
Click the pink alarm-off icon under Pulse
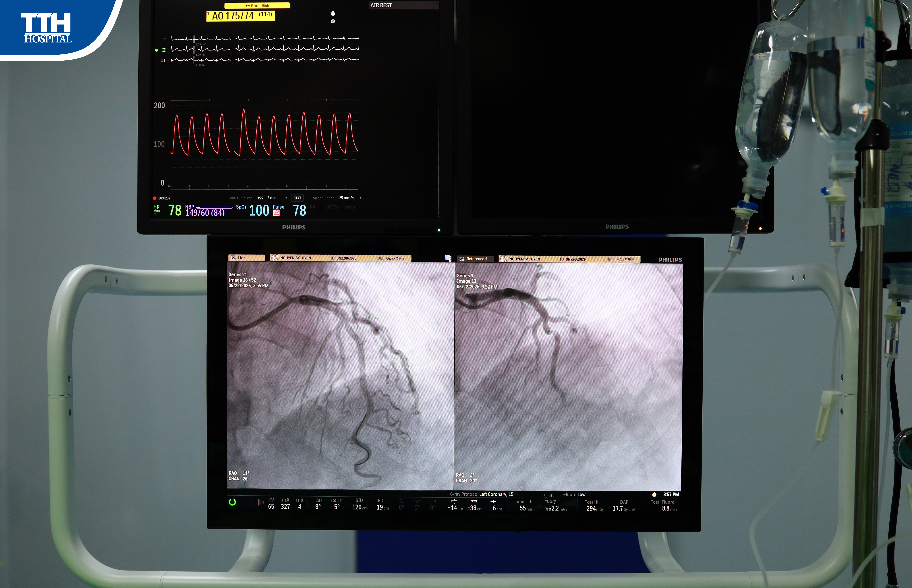click(276, 213)
